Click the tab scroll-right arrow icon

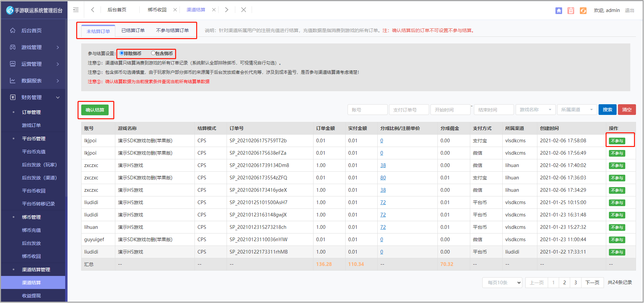pyautogui.click(x=227, y=10)
